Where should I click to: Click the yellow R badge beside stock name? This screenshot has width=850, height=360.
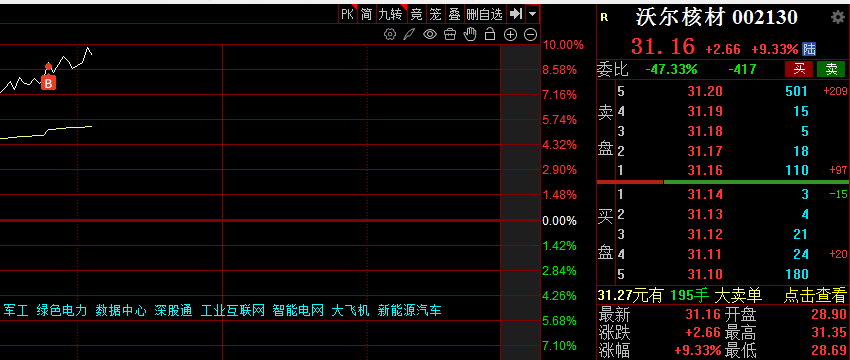click(x=604, y=18)
